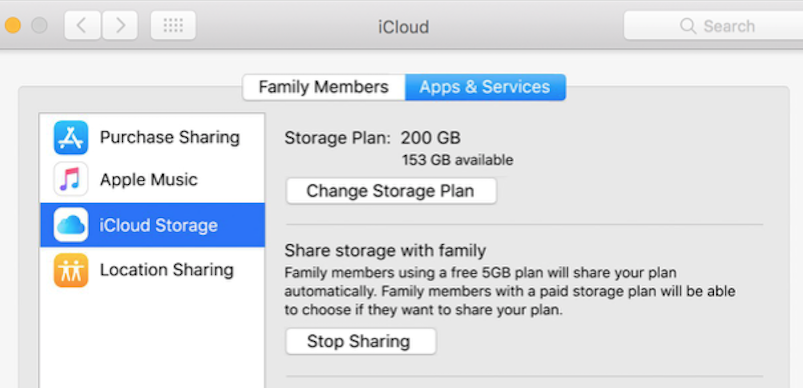Image resolution: width=803 pixels, height=388 pixels.
Task: Select the Apps & Services tab
Action: click(x=485, y=87)
